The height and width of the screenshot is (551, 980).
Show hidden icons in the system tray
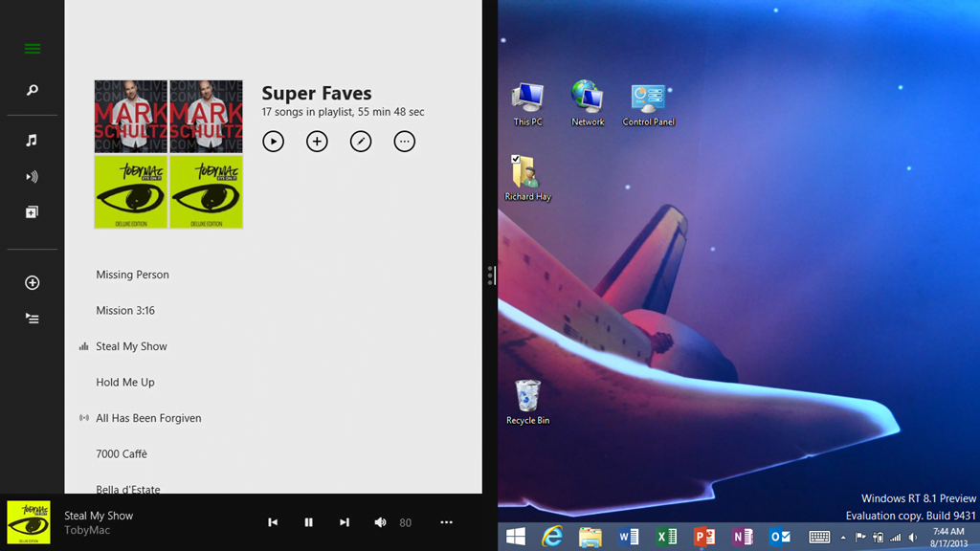click(843, 538)
